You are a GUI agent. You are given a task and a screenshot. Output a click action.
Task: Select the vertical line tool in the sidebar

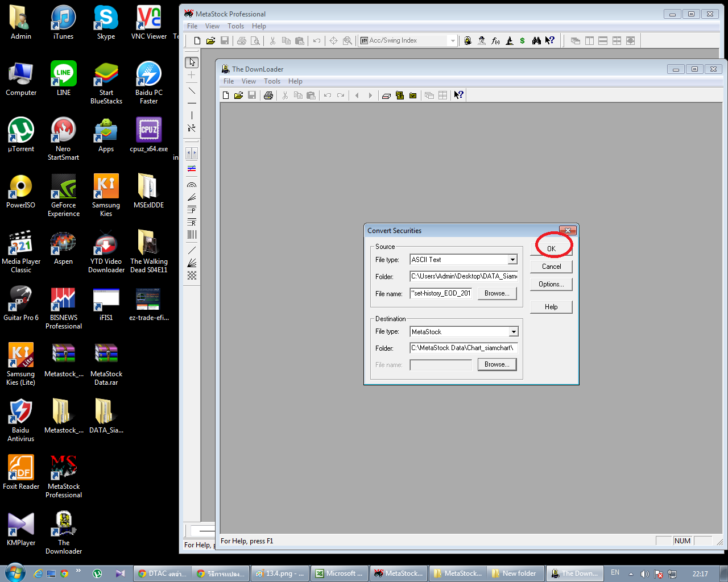192,115
